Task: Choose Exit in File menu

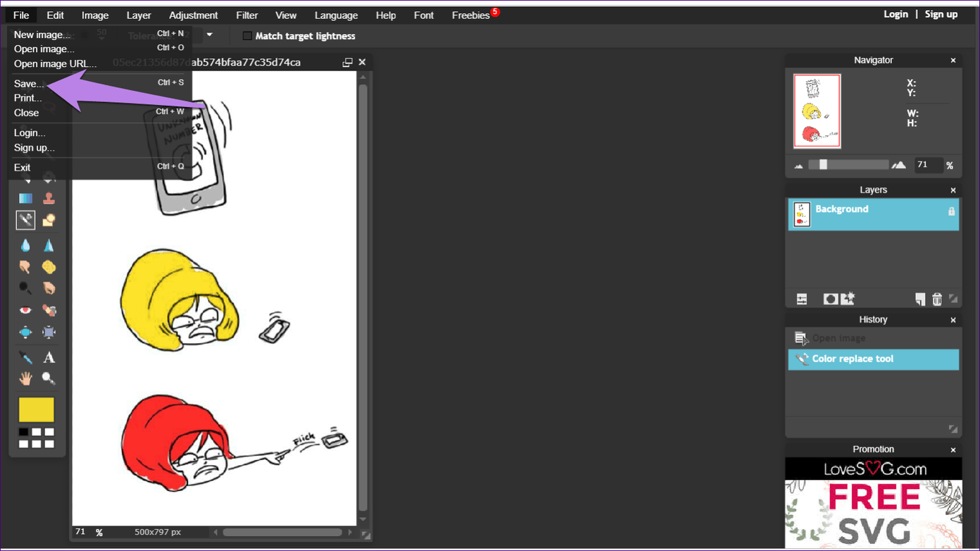Action: click(x=99, y=167)
